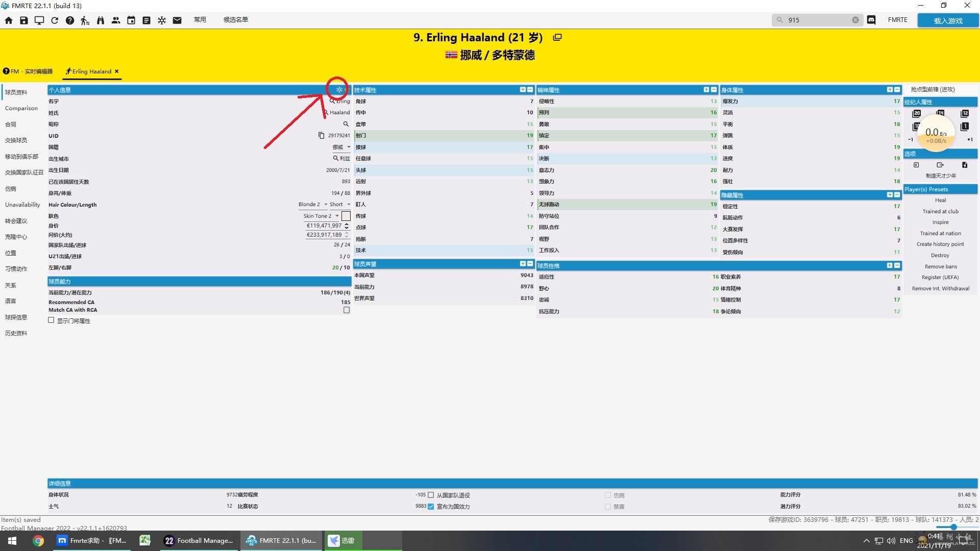980x551 pixels.
Task: Expand the 球员声望 panel with plus button
Action: pyautogui.click(x=523, y=264)
